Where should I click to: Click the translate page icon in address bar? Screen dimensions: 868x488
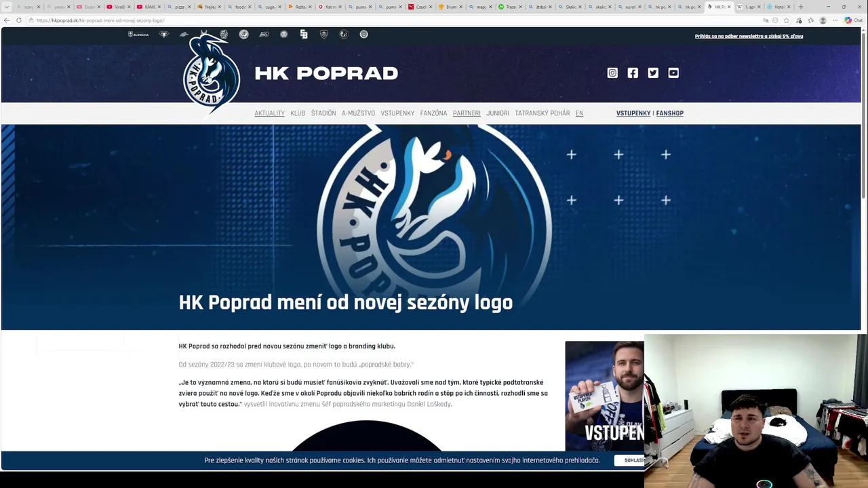pos(766,20)
